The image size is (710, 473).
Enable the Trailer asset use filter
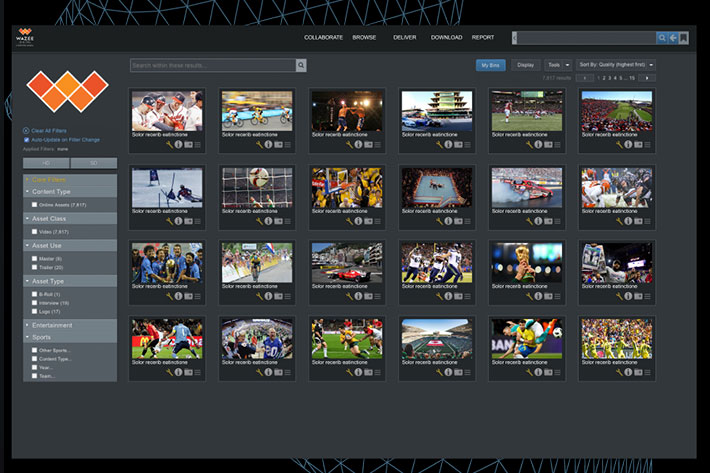pyautogui.click(x=34, y=267)
